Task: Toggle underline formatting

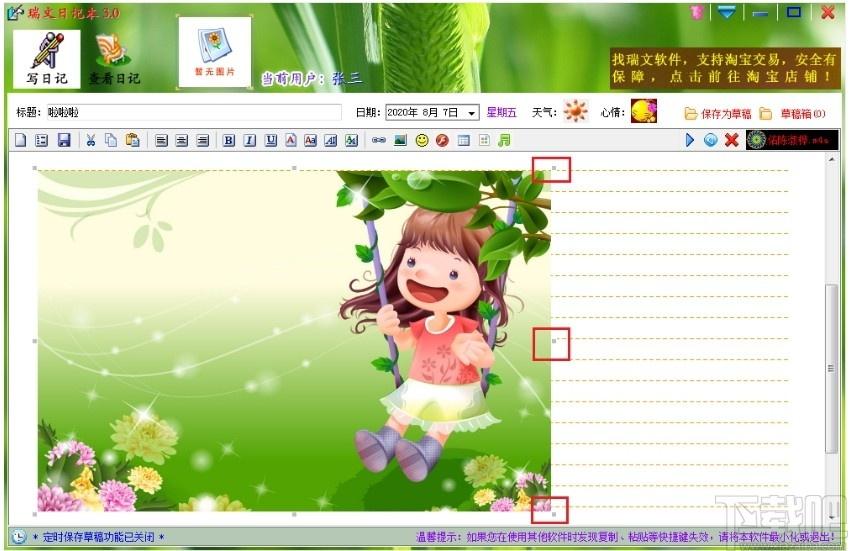Action: point(271,140)
